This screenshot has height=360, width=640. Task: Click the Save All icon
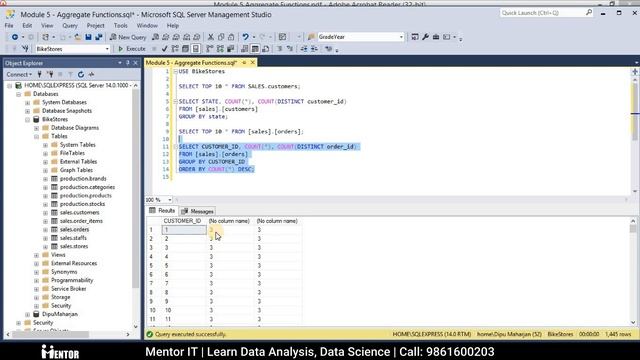99,37
